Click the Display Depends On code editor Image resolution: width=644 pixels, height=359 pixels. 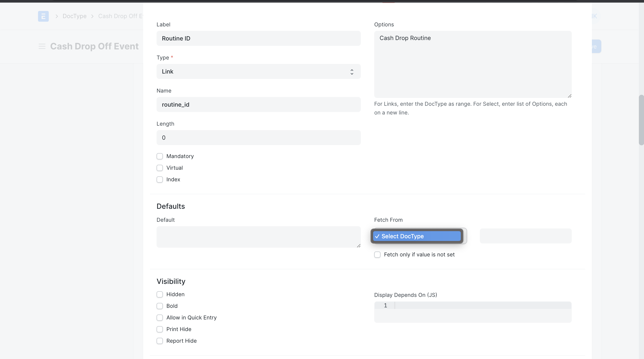[473, 312]
